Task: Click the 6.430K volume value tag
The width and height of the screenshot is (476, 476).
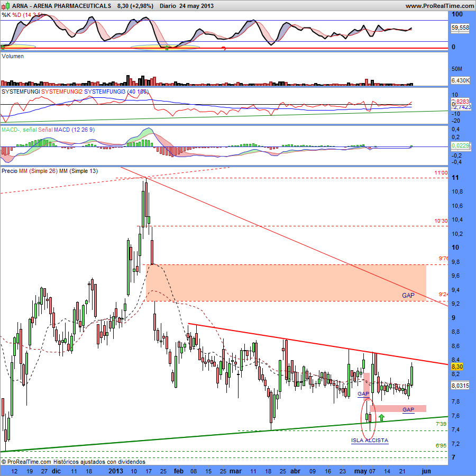Action: pos(460,80)
